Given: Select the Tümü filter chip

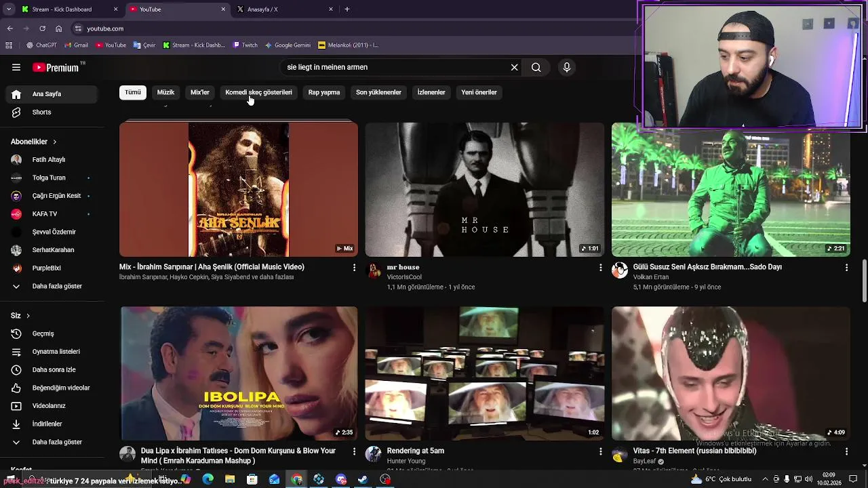Looking at the screenshot, I should click(x=133, y=92).
